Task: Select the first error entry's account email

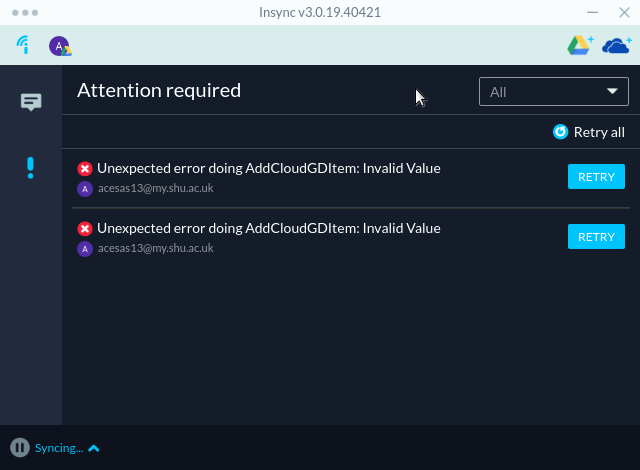Action: click(156, 188)
